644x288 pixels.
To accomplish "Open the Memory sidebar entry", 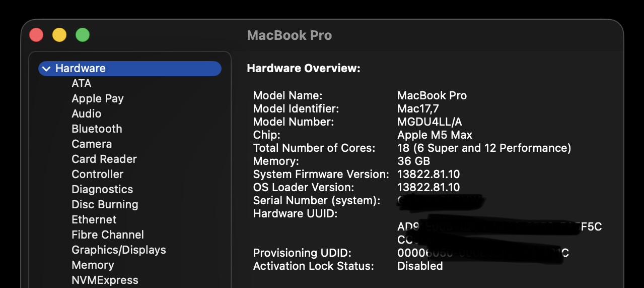I will [x=93, y=265].
